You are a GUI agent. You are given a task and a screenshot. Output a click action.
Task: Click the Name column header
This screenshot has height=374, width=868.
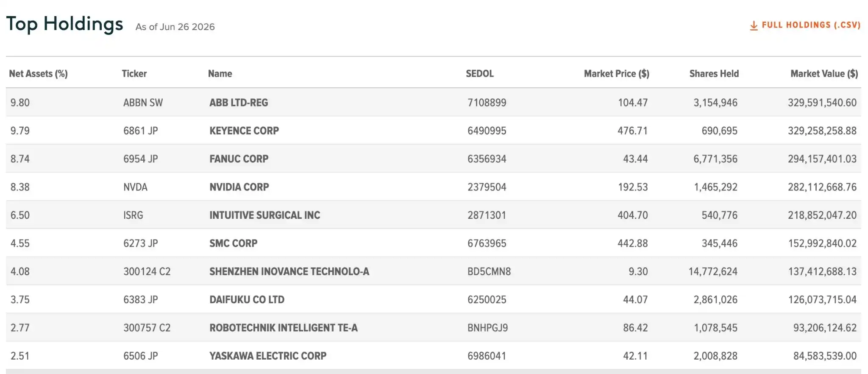[220, 74]
